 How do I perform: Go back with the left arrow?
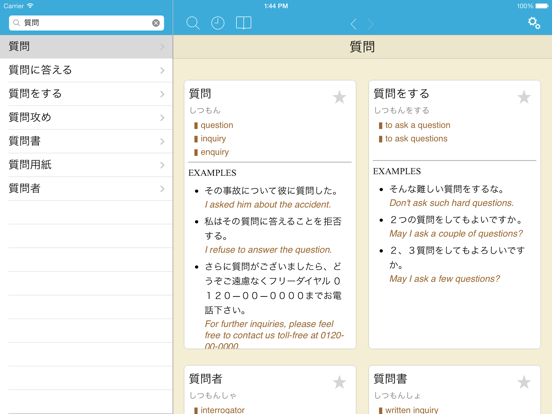tap(354, 24)
